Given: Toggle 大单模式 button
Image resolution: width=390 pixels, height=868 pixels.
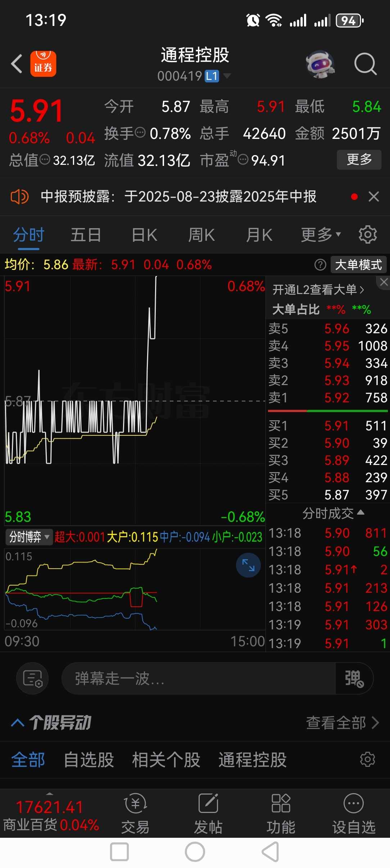Looking at the screenshot, I should pos(358,265).
